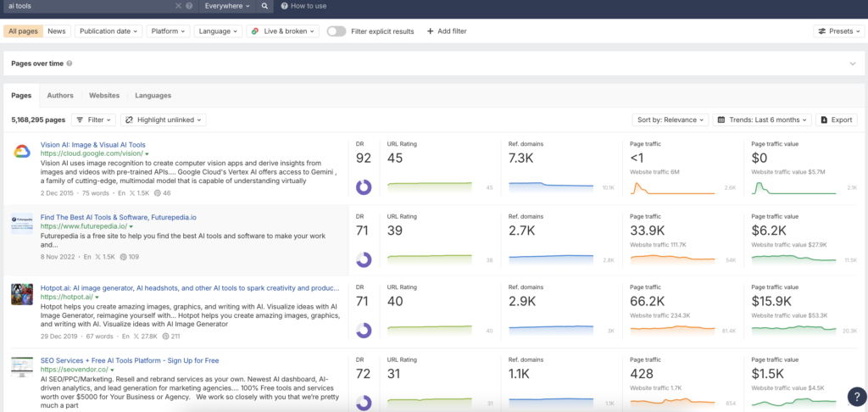Click Add filter button
This screenshot has width=868, height=412.
pyautogui.click(x=447, y=31)
